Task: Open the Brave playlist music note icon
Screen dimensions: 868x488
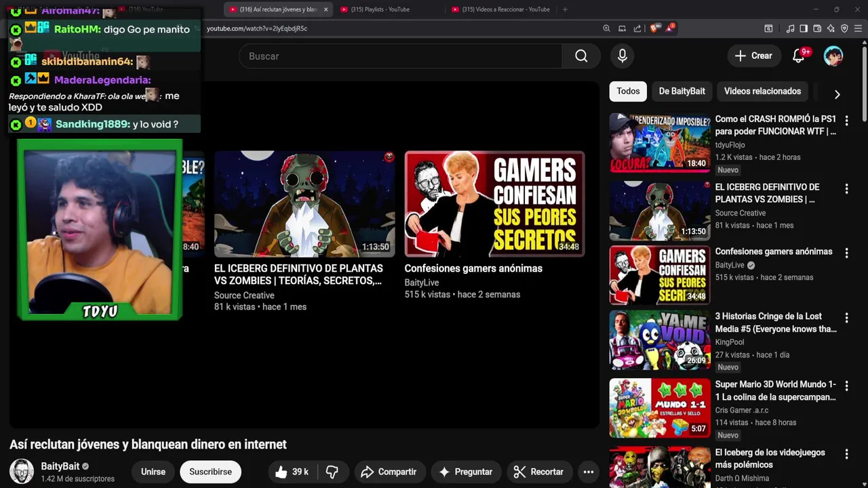Action: [x=790, y=28]
